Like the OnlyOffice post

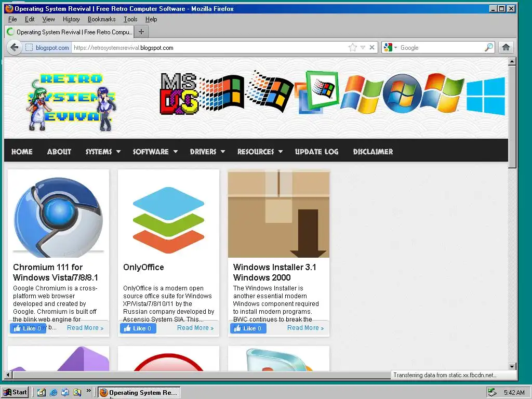(x=138, y=328)
